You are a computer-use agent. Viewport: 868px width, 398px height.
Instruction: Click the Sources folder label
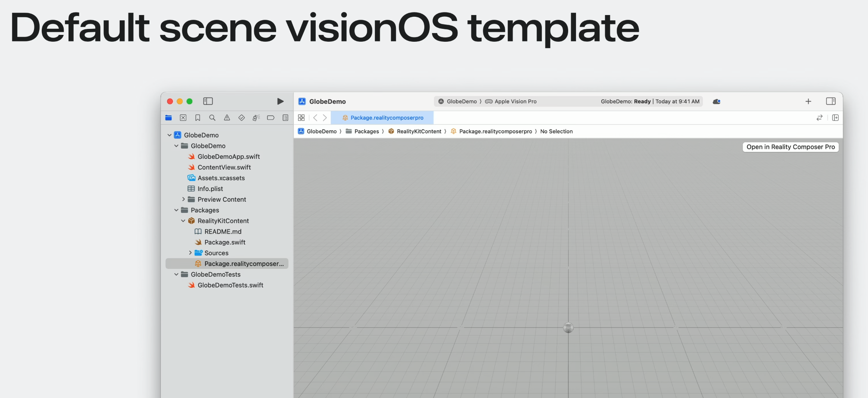216,253
